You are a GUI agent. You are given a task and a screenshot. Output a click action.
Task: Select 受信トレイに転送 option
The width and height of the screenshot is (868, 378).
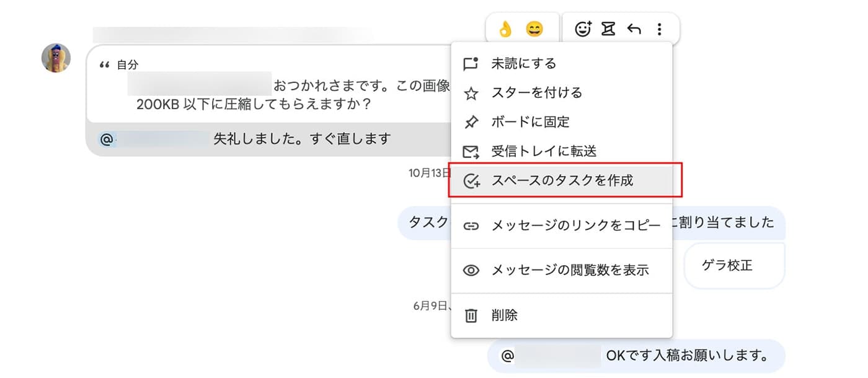562,151
